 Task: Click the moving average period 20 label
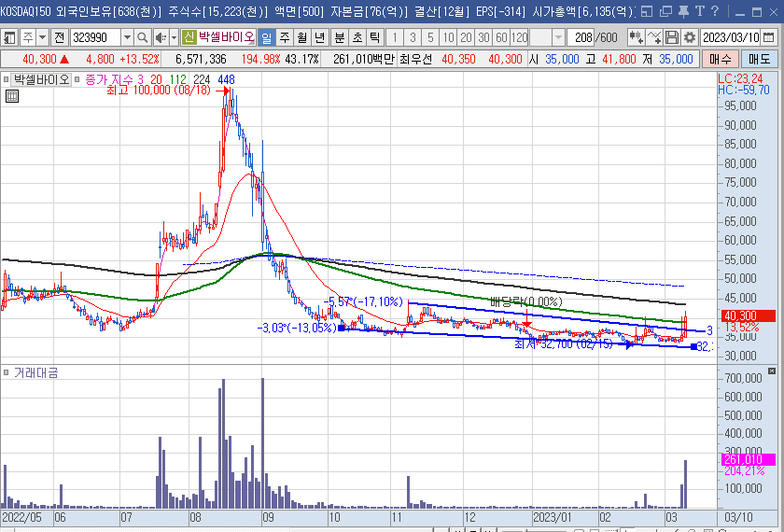[156, 79]
